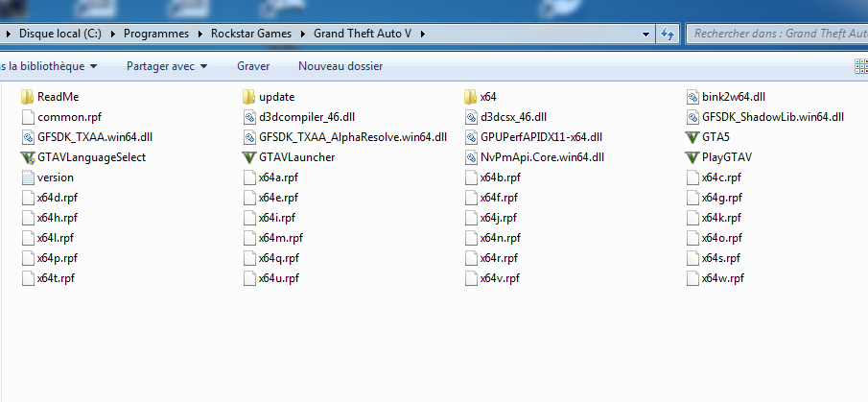Select the GTAVLanguageSelect application icon

pos(28,157)
